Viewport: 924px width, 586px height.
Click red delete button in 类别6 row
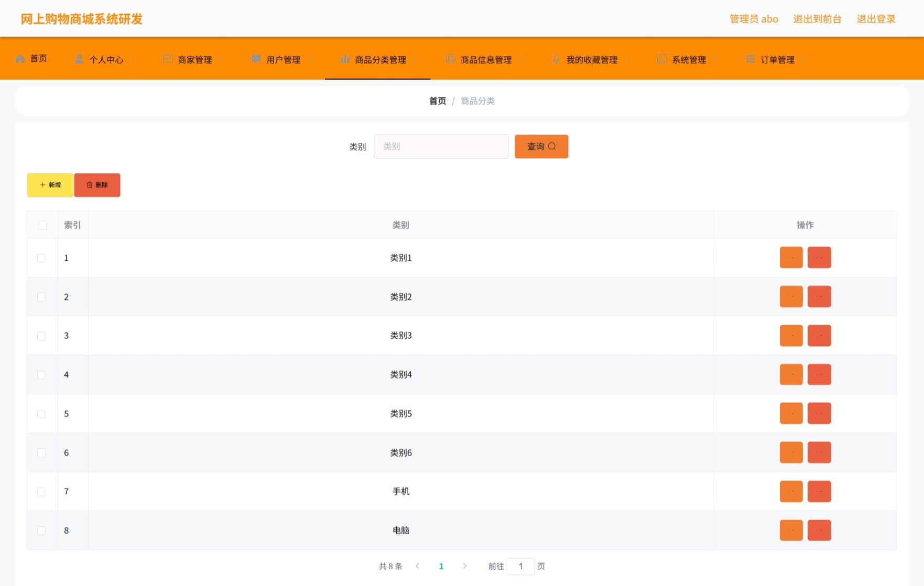tap(819, 452)
